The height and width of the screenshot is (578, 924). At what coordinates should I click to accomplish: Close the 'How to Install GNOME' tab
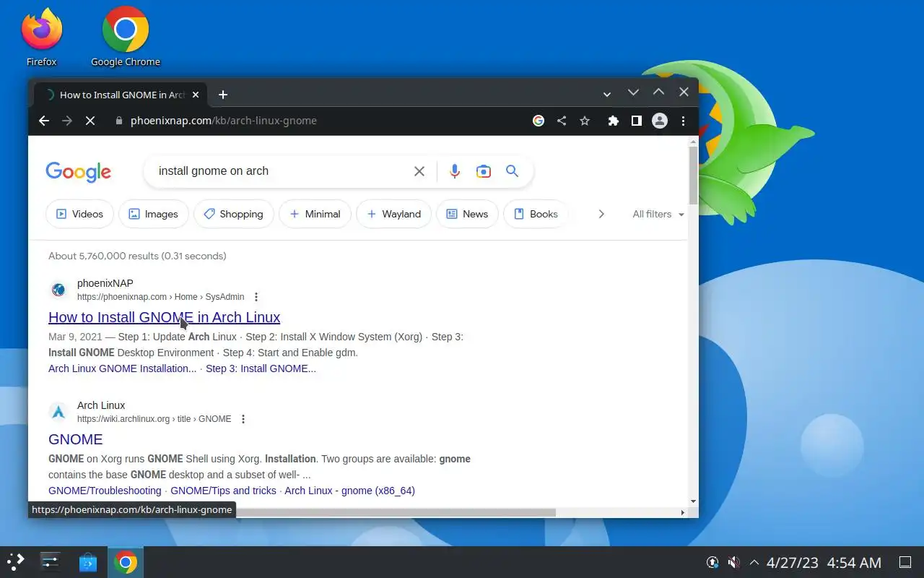pyautogui.click(x=195, y=95)
